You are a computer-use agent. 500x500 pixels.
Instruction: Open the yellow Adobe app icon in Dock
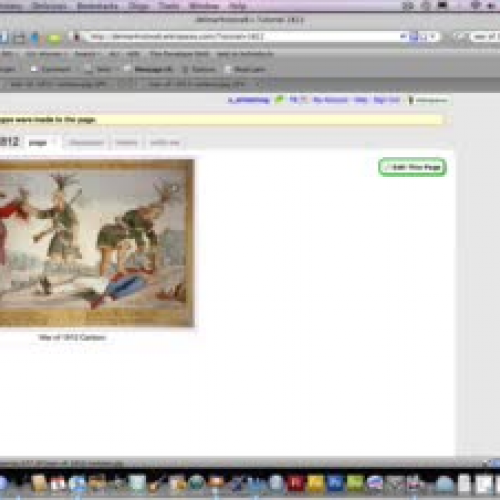click(x=315, y=483)
